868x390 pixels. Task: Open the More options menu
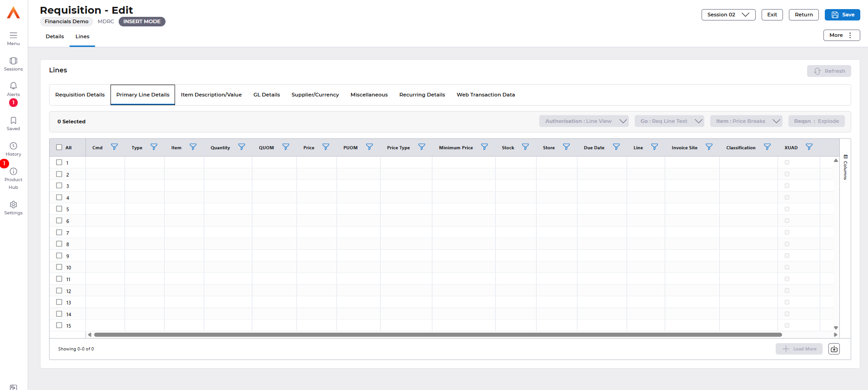click(842, 35)
